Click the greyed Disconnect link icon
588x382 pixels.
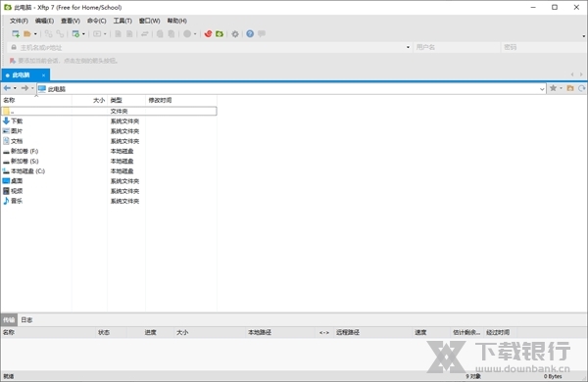60,33
